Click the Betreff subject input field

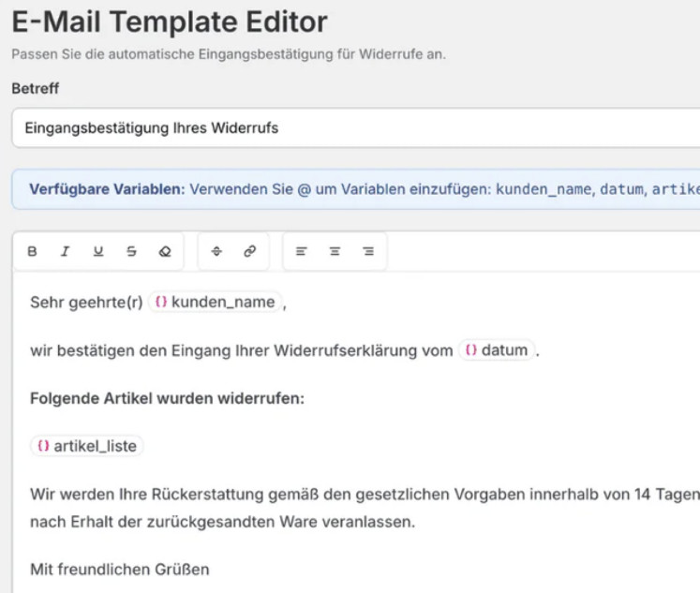[356, 127]
